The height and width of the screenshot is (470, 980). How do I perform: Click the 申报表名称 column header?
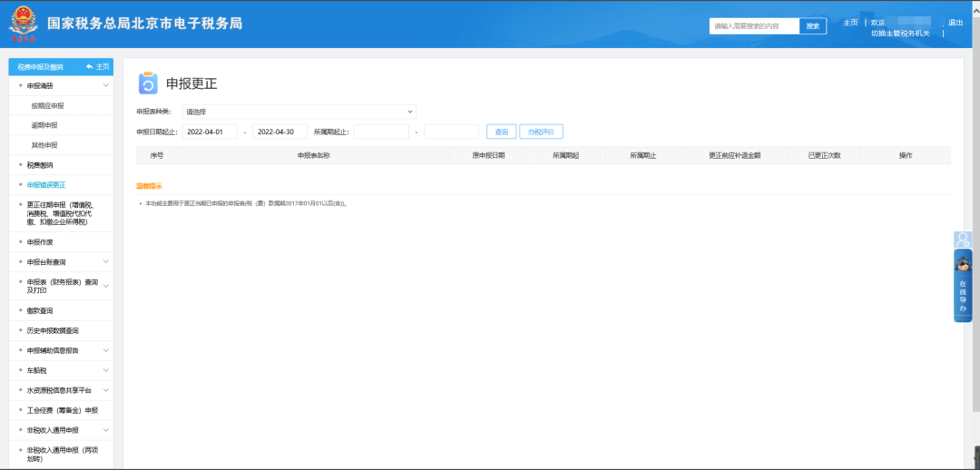coord(314,156)
